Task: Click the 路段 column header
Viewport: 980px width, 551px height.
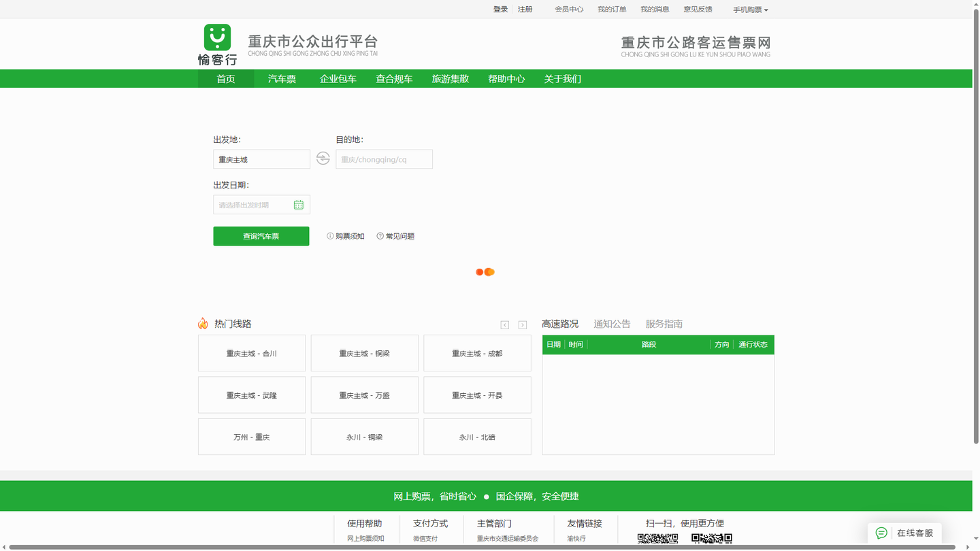Action: pyautogui.click(x=649, y=345)
